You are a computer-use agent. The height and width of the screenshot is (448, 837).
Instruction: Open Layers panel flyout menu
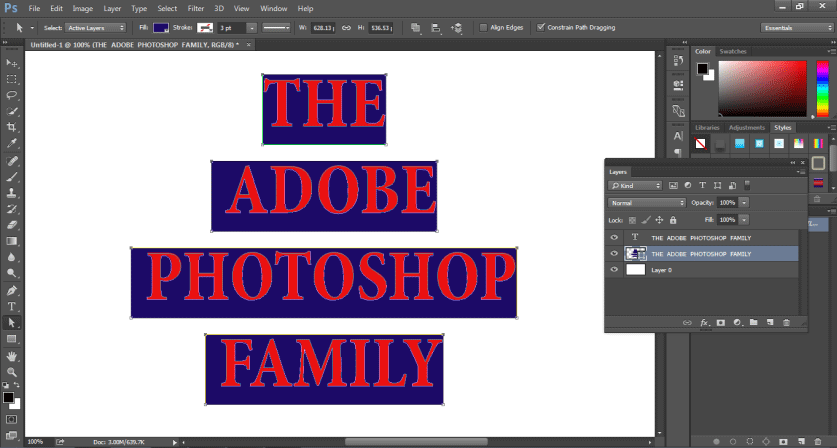(801, 172)
